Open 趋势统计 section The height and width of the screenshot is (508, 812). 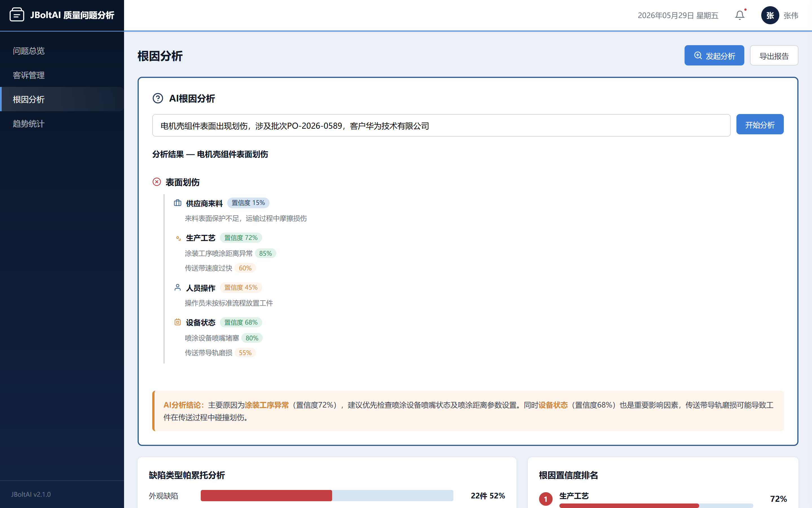pyautogui.click(x=62, y=124)
